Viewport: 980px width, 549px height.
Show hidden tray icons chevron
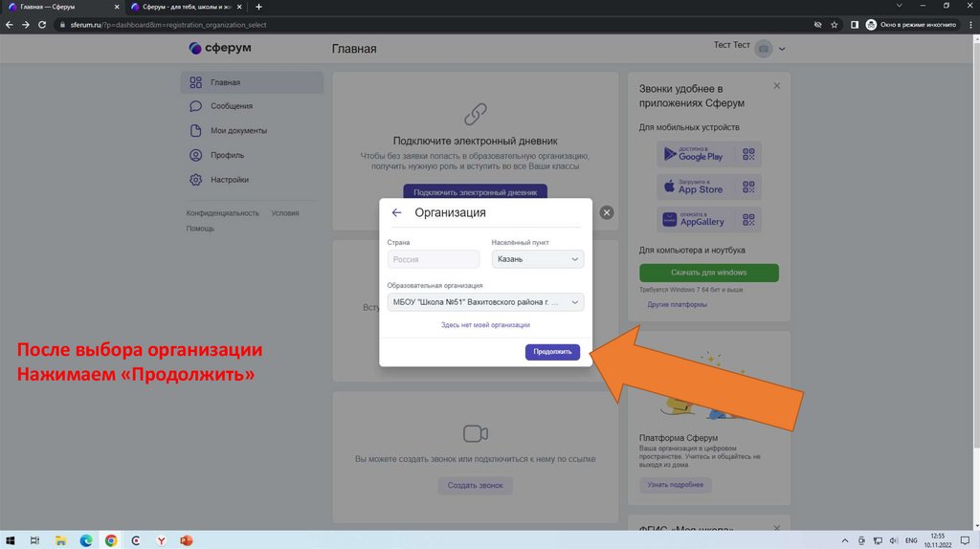click(845, 540)
